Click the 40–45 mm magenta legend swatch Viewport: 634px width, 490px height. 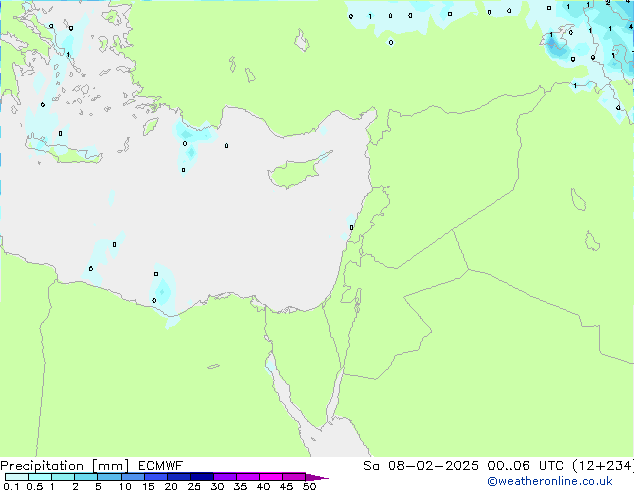[271, 477]
